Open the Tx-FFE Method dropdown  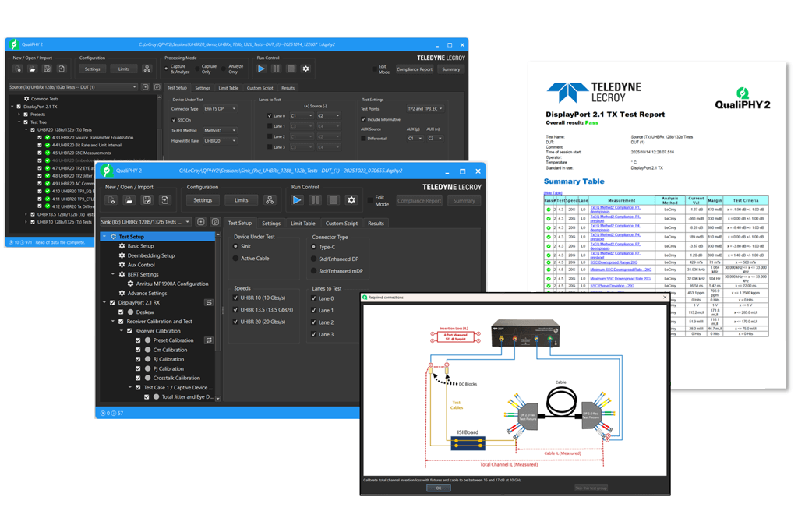[x=220, y=130]
